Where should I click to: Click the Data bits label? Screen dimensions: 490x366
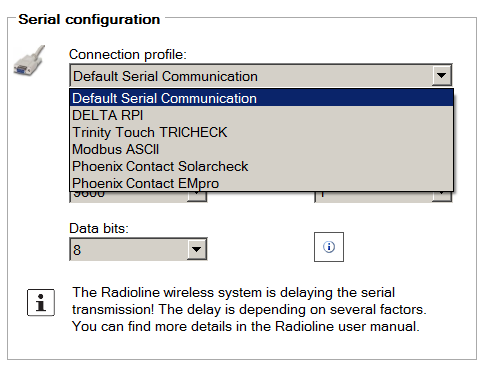point(99,228)
